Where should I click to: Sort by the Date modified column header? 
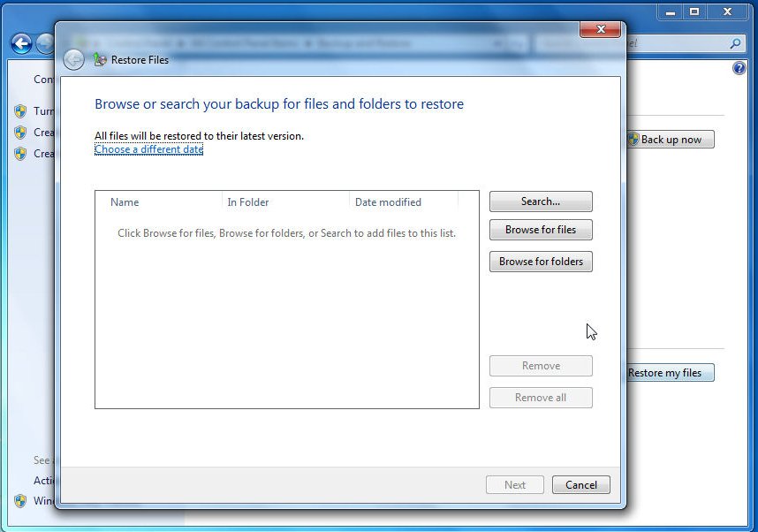click(x=388, y=202)
